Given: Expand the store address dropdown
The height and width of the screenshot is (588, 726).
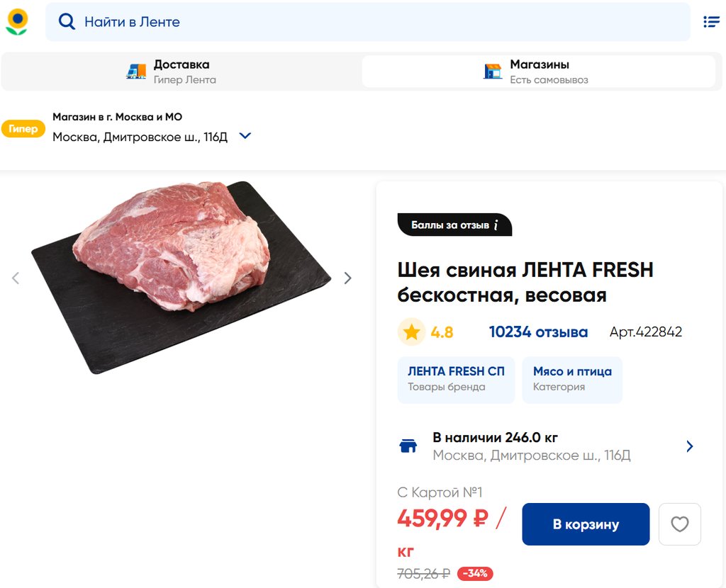Looking at the screenshot, I should pyautogui.click(x=245, y=136).
